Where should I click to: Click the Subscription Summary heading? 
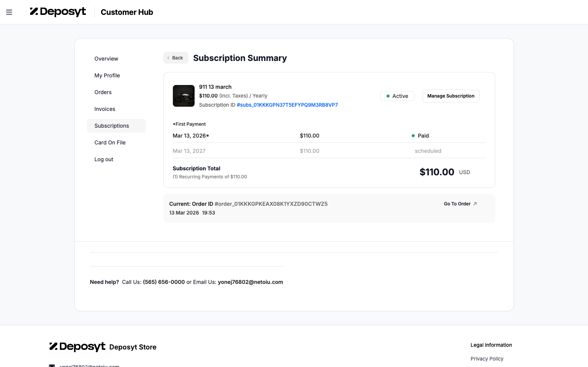point(240,58)
